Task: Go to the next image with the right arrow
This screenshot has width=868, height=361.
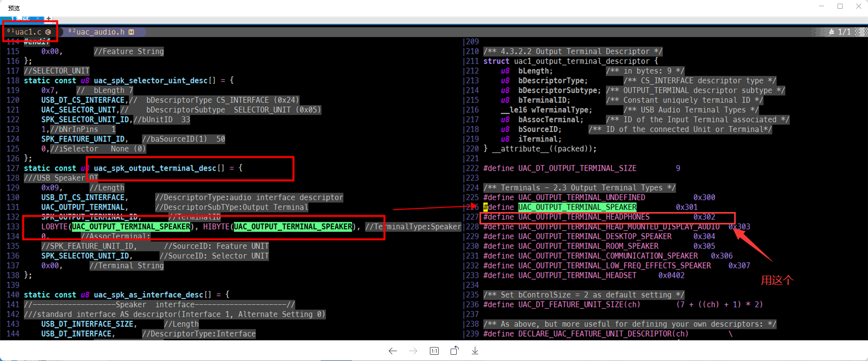Action: click(x=413, y=351)
